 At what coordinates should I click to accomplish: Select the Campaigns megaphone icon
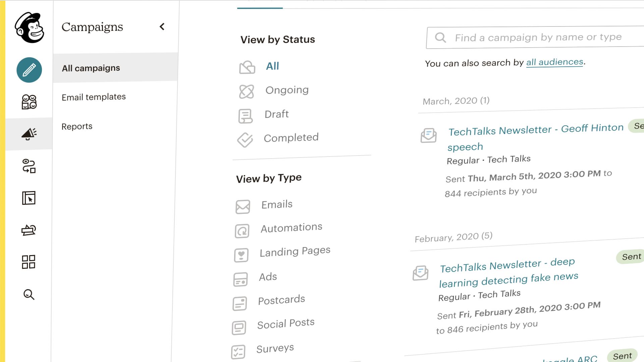click(x=29, y=134)
